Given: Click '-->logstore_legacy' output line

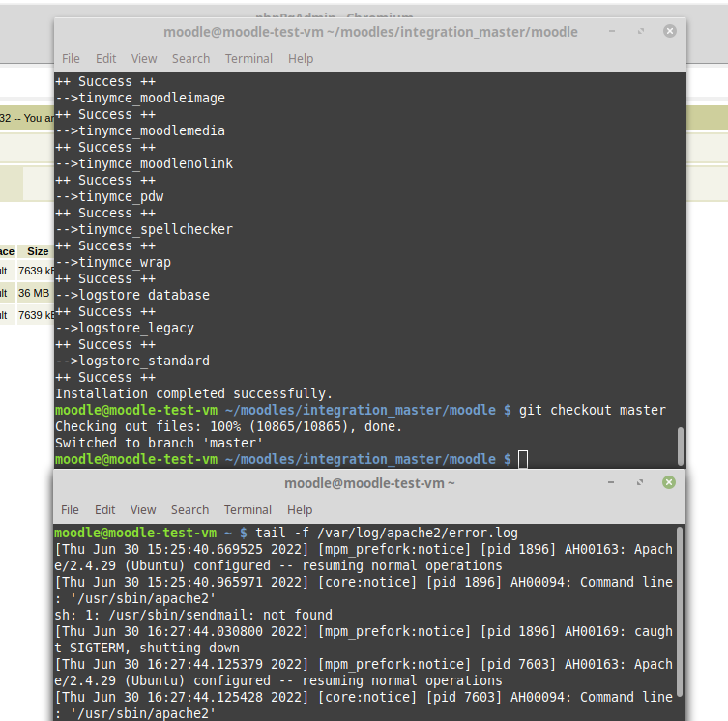Looking at the screenshot, I should 125,328.
